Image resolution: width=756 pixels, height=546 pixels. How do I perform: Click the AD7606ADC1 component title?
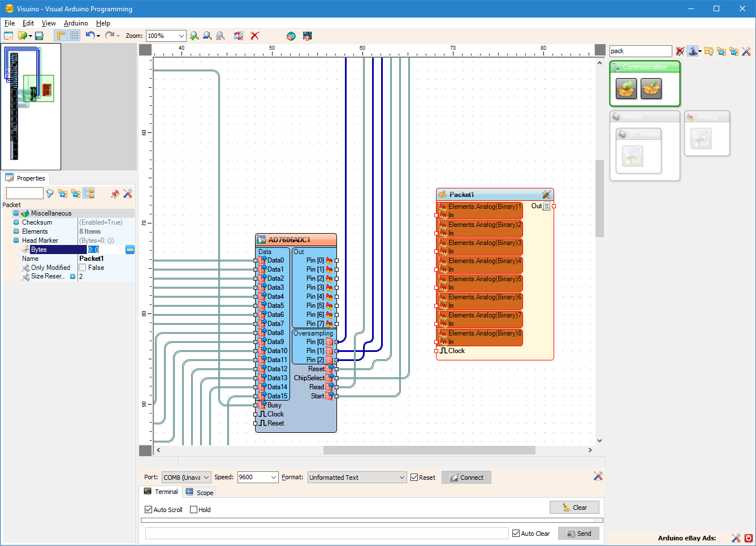coord(290,240)
